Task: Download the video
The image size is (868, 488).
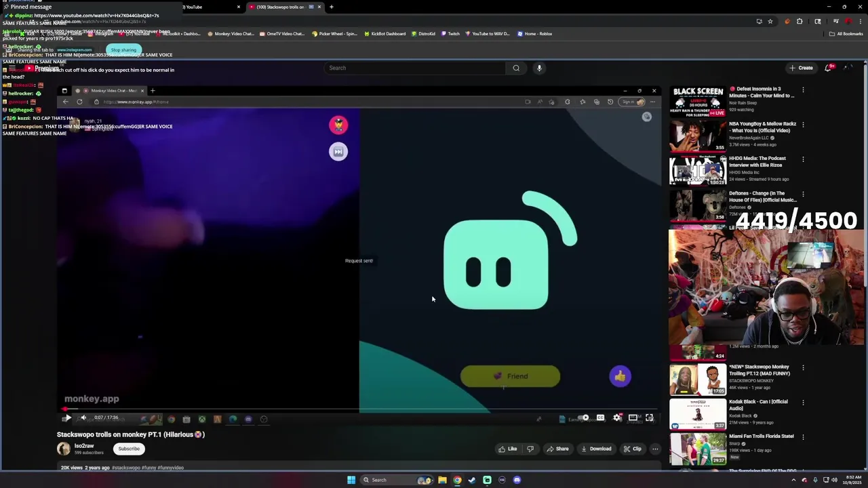Action: point(597,449)
